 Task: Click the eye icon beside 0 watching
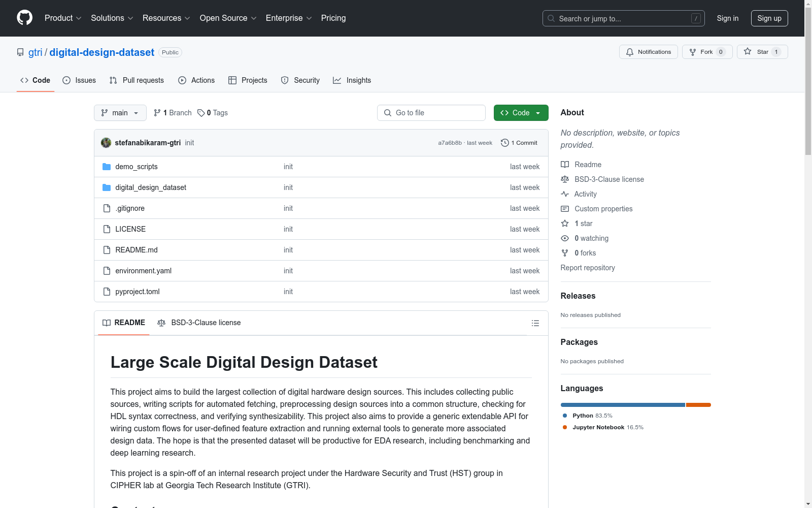click(x=565, y=238)
